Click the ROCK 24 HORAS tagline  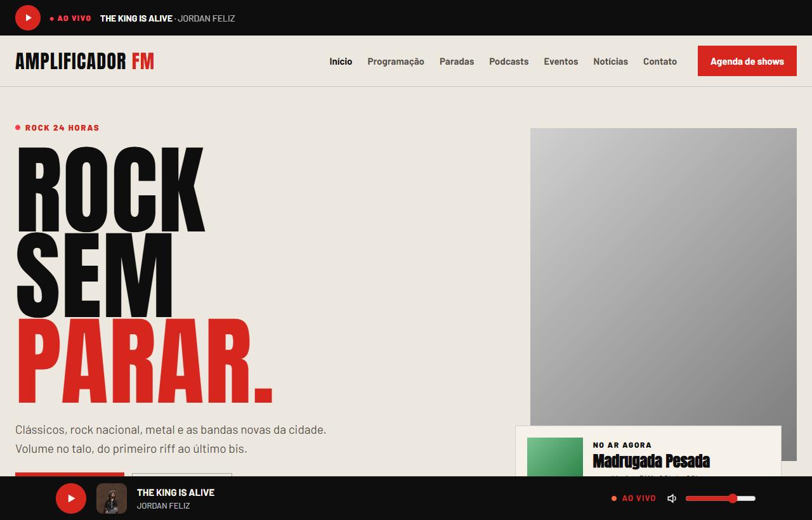click(x=57, y=127)
